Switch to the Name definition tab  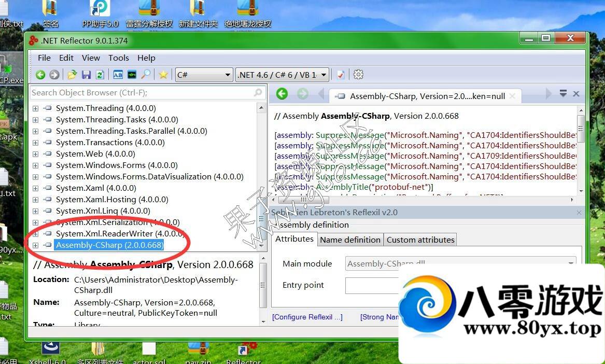[350, 240]
